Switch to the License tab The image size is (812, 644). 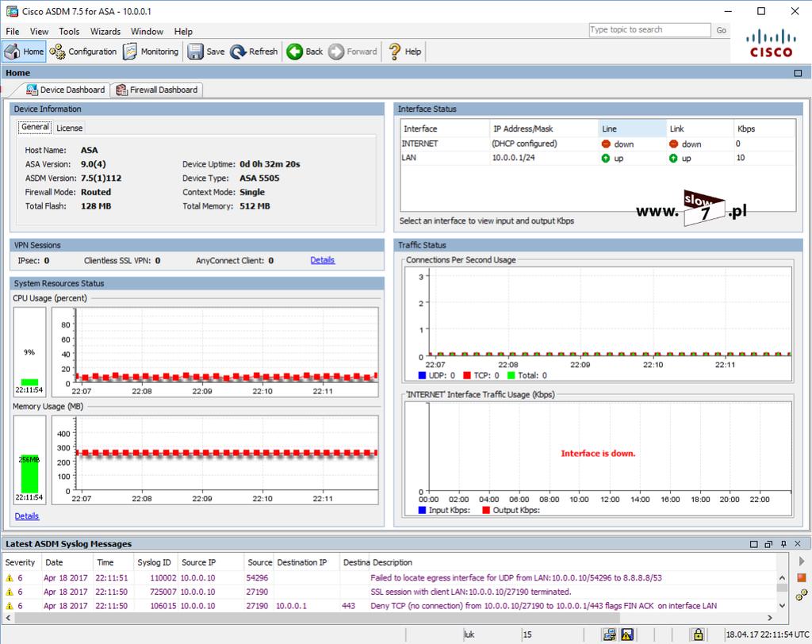70,128
